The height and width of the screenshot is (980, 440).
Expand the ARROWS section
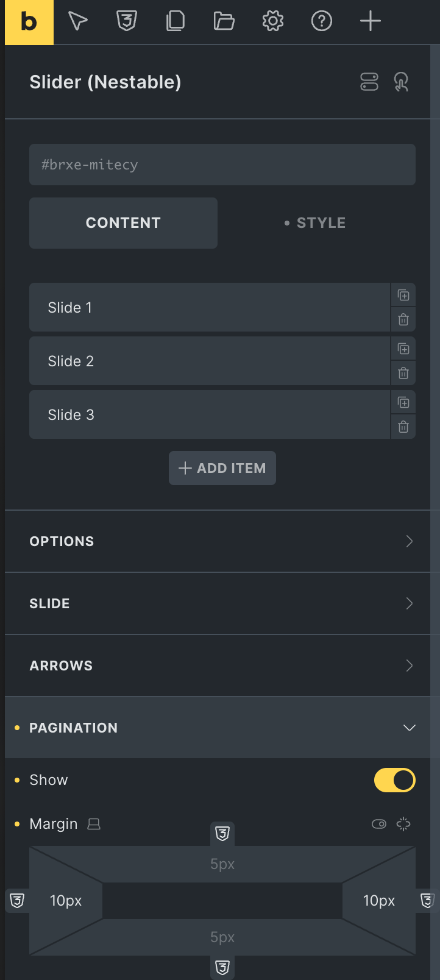click(219, 665)
